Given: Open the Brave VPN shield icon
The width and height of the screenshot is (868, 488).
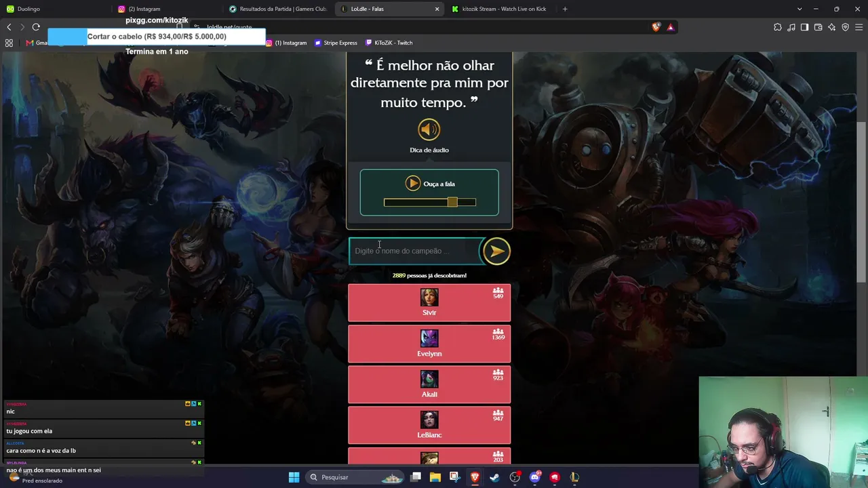Looking at the screenshot, I should pos(845,27).
